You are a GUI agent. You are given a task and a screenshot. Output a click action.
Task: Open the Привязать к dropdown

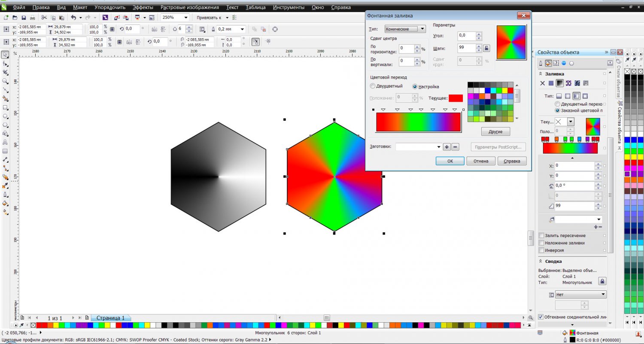tap(228, 18)
